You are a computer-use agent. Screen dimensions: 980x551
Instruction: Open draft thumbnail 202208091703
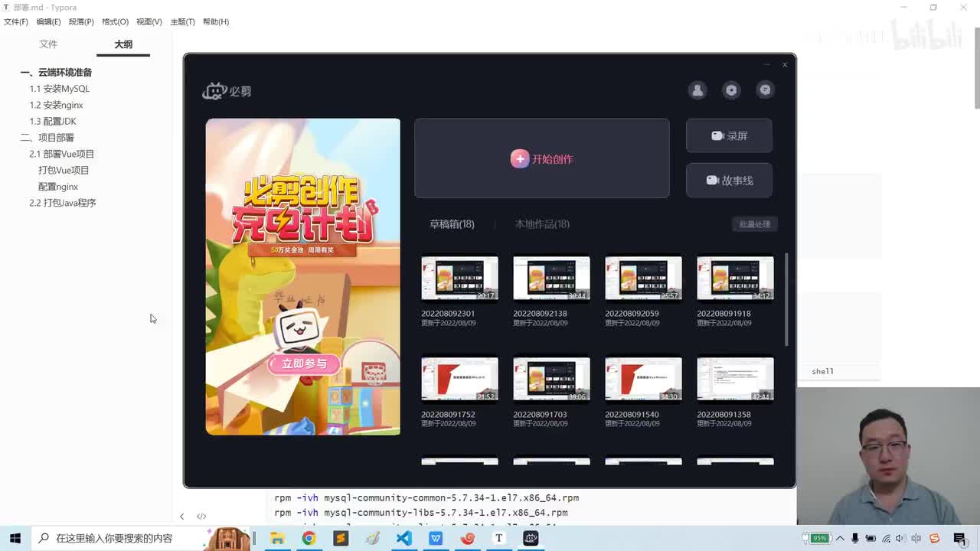point(551,380)
